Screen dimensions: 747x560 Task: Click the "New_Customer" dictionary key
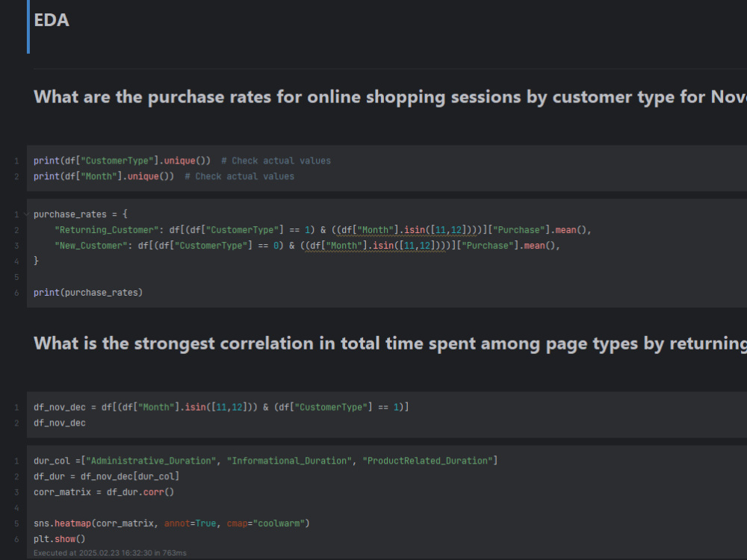(90, 246)
